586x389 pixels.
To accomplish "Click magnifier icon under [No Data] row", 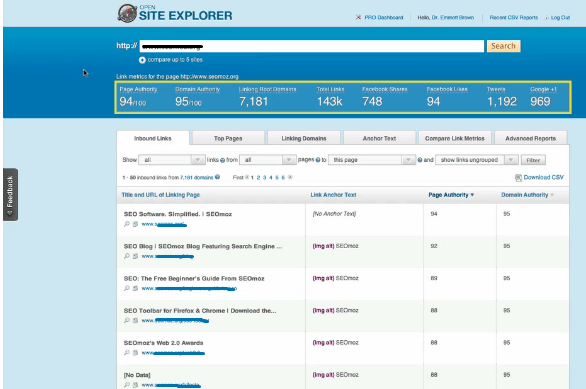I will pyautogui.click(x=127, y=385).
